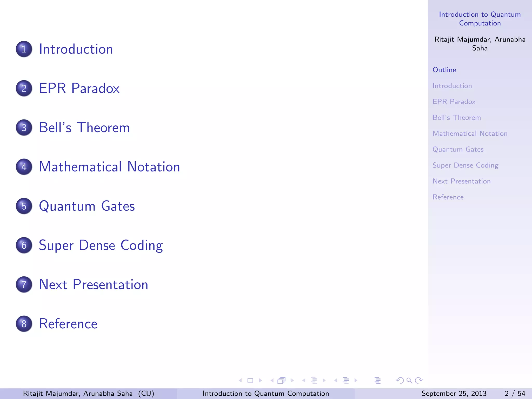Image resolution: width=532 pixels, height=399 pixels.
Task: Click the go back curved arrow
Action: tap(400, 381)
